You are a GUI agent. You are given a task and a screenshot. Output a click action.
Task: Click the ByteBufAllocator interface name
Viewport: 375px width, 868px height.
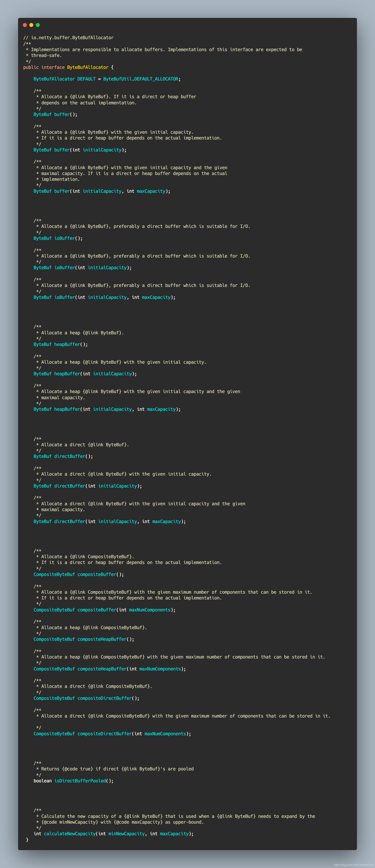(x=88, y=67)
